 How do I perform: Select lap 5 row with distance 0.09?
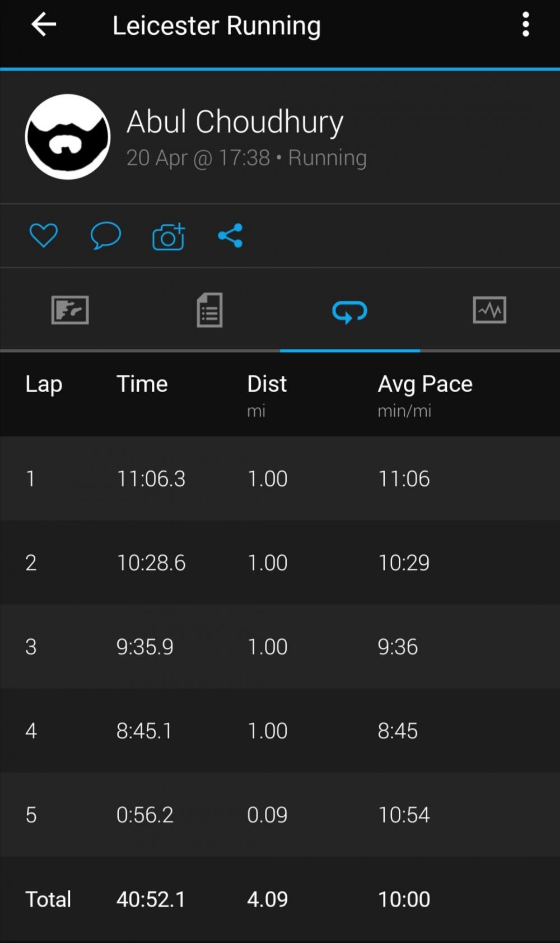[x=280, y=815]
